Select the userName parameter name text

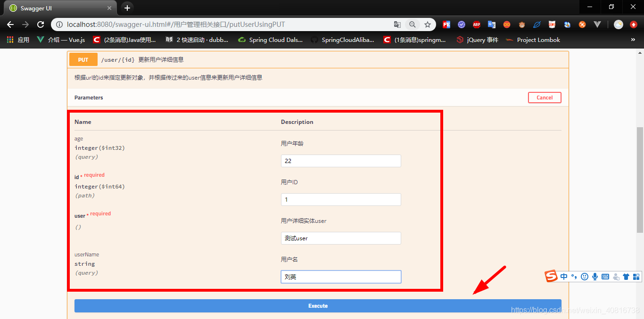[87, 254]
